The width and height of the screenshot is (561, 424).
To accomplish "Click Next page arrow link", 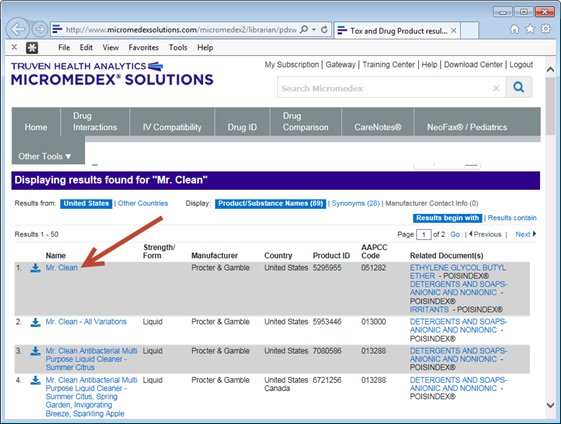I will click(526, 234).
